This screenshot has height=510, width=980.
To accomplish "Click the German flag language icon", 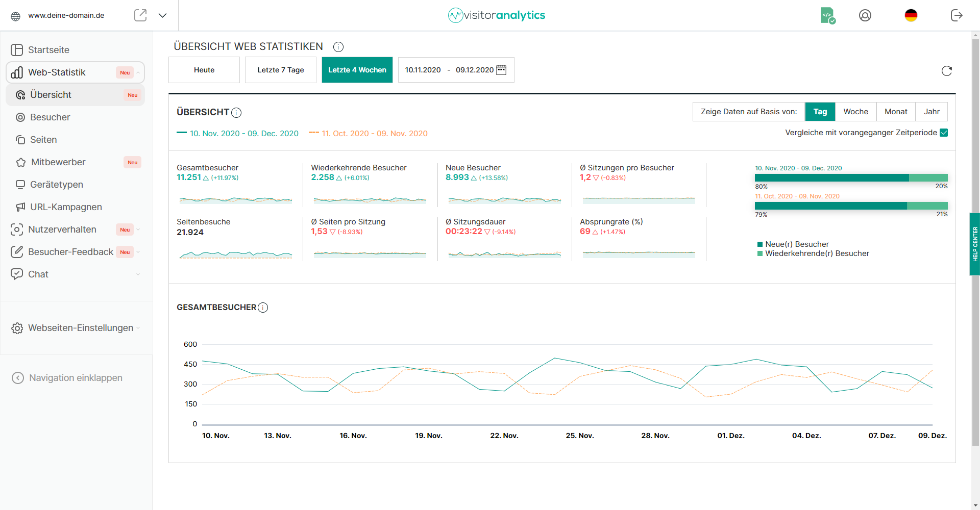I will click(x=911, y=15).
